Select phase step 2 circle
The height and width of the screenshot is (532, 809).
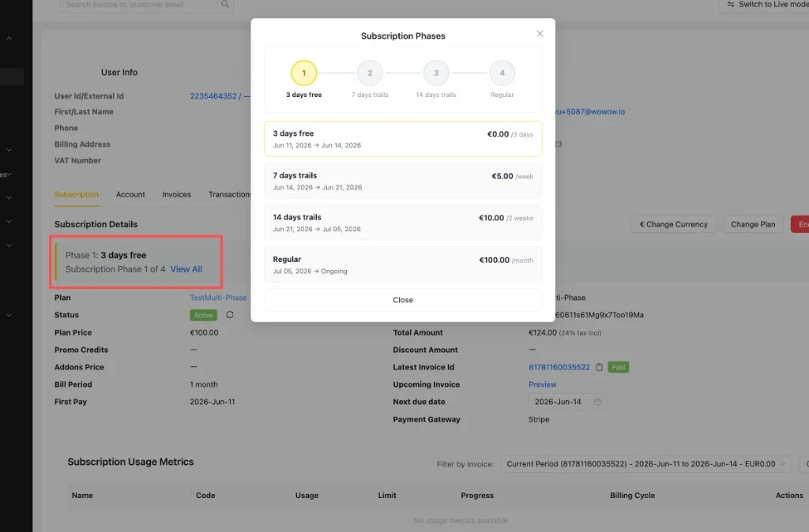pos(370,73)
